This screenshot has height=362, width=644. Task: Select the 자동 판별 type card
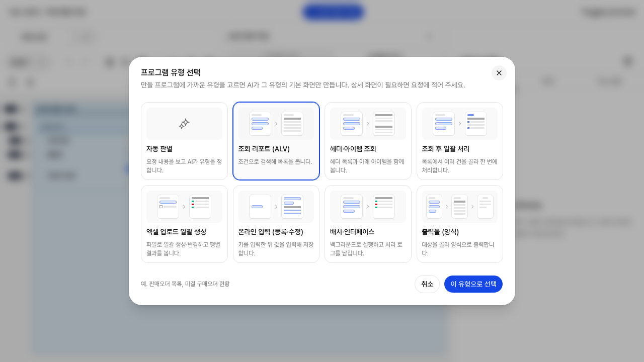coord(184,141)
